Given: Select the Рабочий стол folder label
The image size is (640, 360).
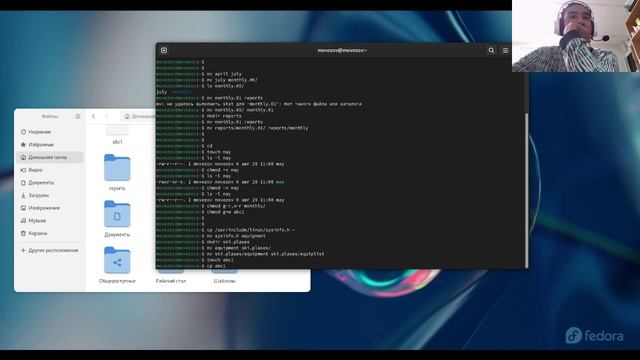Looking at the screenshot, I should click(171, 281).
